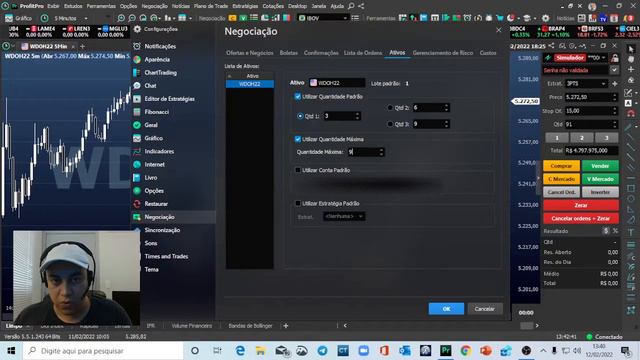Viewport: 640px width, 360px height.
Task: Open the Livro settings section
Action: (x=151, y=178)
